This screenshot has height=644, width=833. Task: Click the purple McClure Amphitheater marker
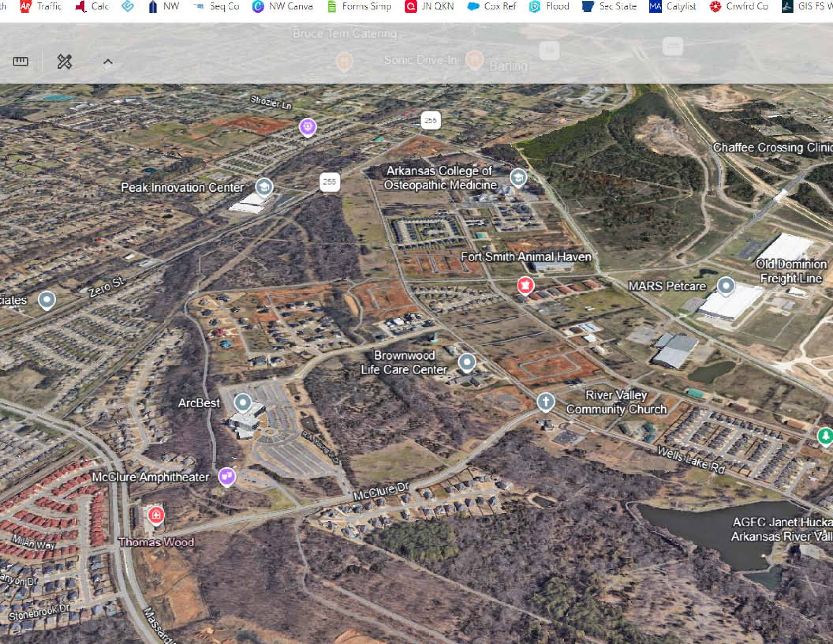coord(227,476)
